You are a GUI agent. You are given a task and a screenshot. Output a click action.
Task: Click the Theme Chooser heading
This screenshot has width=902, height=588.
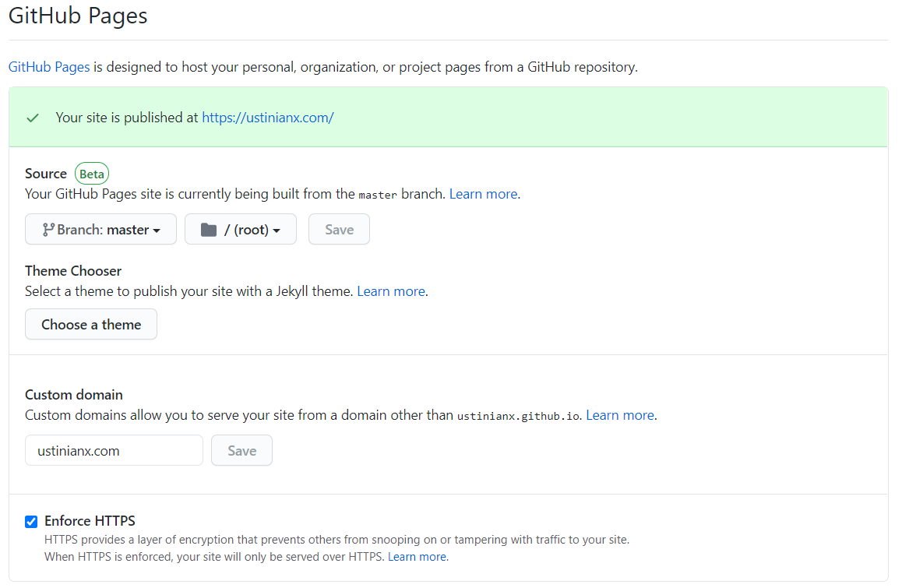[73, 270]
